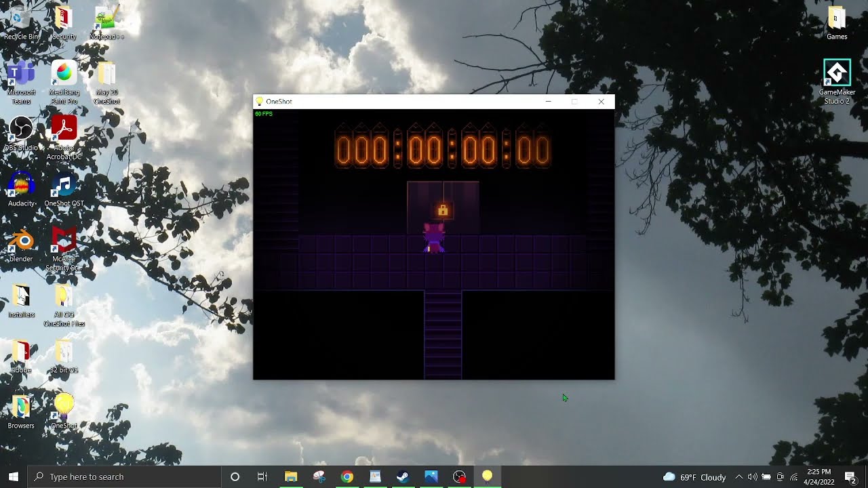868x488 pixels.
Task: Open McAfee Security Scan shortcut
Action: click(x=64, y=249)
